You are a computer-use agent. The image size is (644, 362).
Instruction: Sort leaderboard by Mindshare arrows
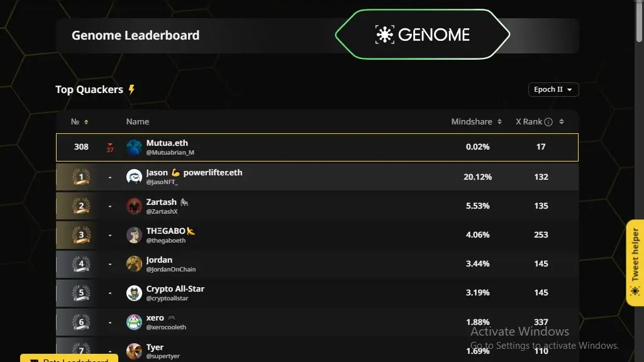[499, 122]
